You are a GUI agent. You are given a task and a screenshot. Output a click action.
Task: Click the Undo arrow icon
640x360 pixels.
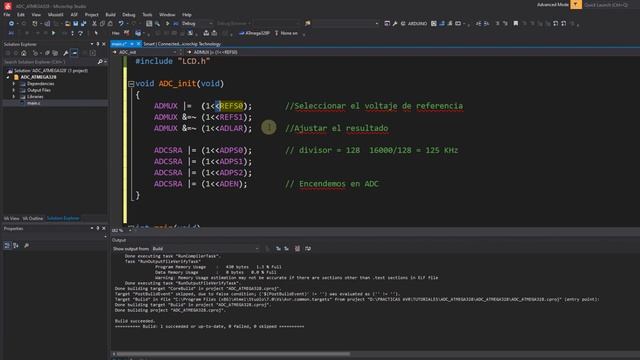tap(121, 24)
